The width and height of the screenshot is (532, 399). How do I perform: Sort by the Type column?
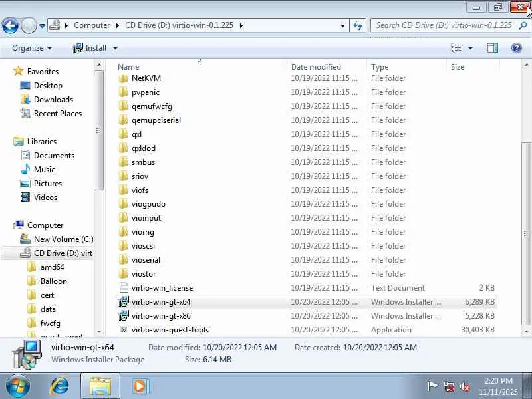[x=380, y=67]
